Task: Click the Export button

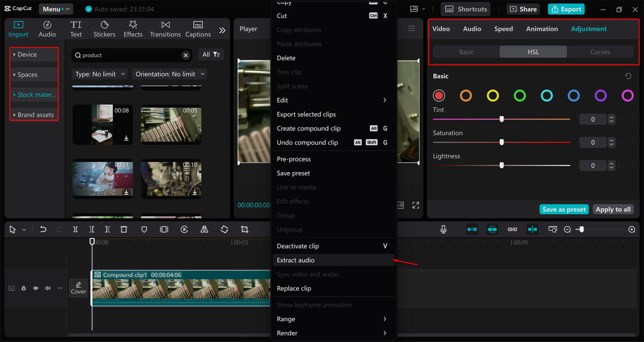Action: pos(567,9)
